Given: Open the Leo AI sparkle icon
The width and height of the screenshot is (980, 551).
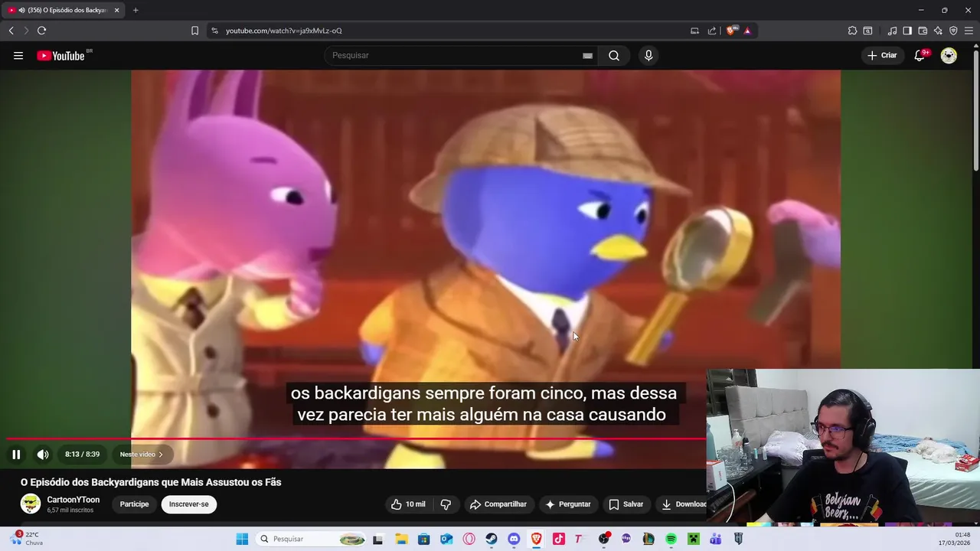Looking at the screenshot, I should (938, 31).
